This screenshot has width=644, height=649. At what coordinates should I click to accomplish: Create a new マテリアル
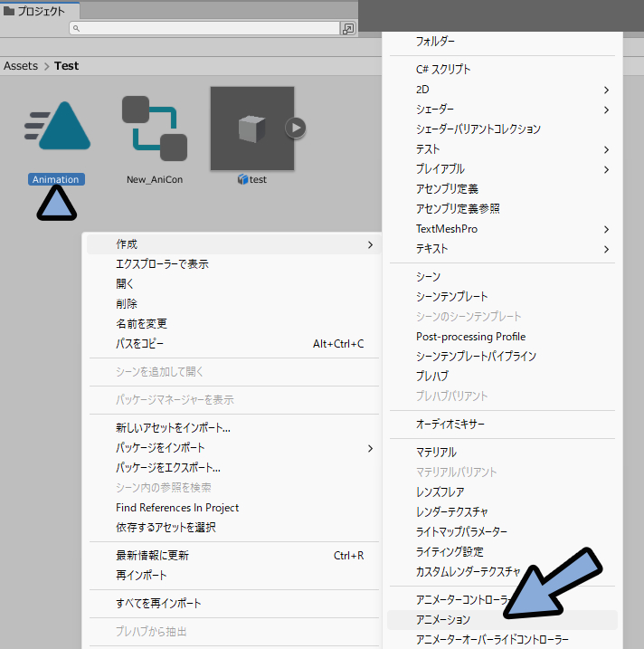pyautogui.click(x=502, y=452)
